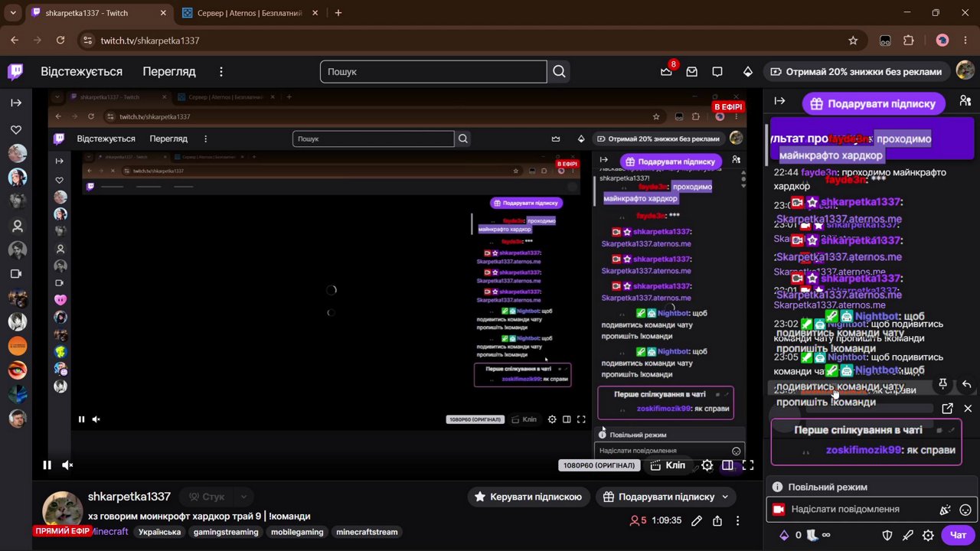Click the search magnifier button

[x=559, y=71]
